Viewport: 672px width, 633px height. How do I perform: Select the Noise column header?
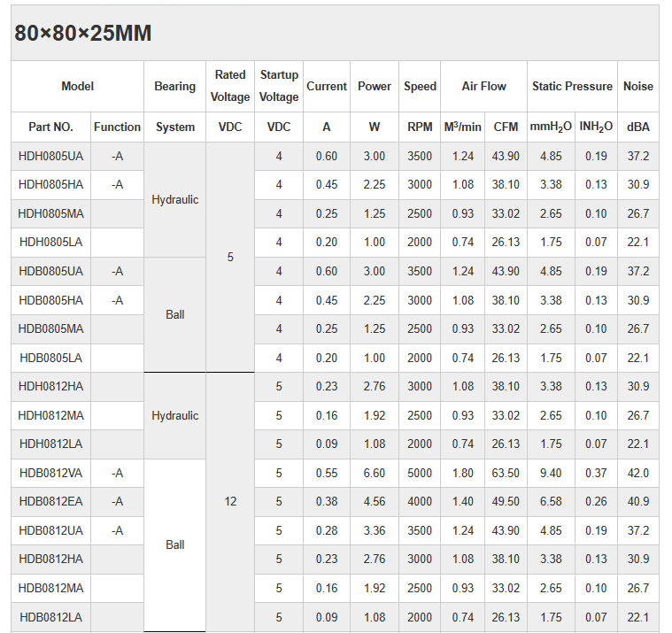coord(637,86)
